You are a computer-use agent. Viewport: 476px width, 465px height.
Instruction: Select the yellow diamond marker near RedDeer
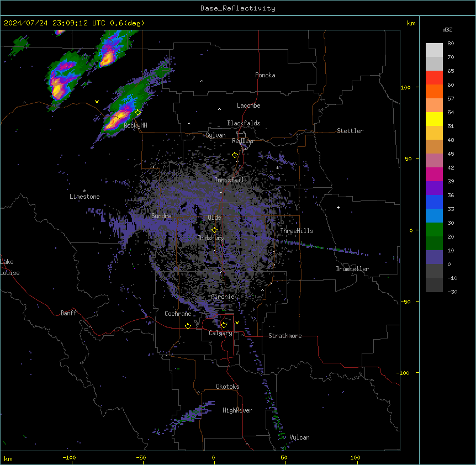point(235,155)
